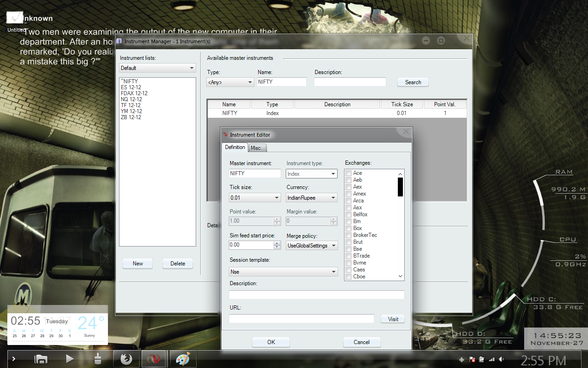Expand the Currency dropdown showing IndianRupee
Image resolution: width=588 pixels, height=368 pixels.
(311, 198)
